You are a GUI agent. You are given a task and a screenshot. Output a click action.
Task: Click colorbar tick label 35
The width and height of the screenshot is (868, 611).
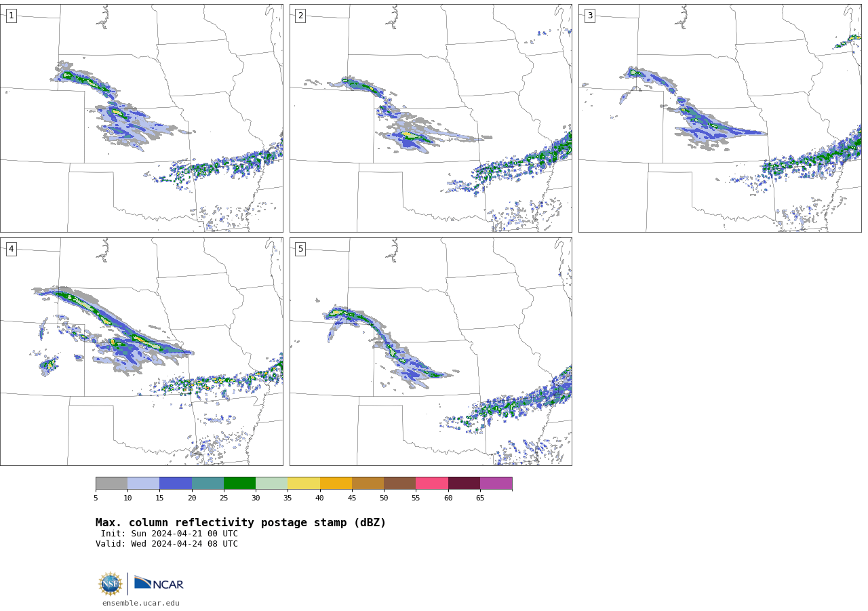click(288, 498)
